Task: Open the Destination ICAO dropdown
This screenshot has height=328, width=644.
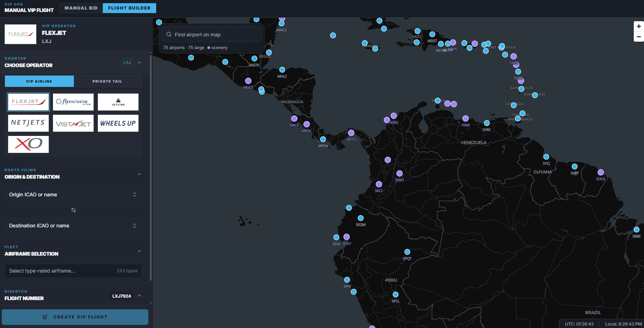Action: [x=73, y=226]
